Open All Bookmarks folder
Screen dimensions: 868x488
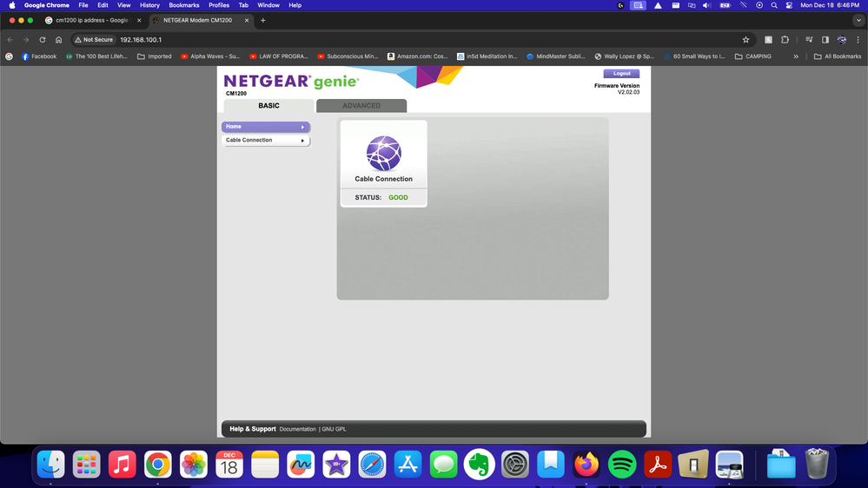pos(837,56)
